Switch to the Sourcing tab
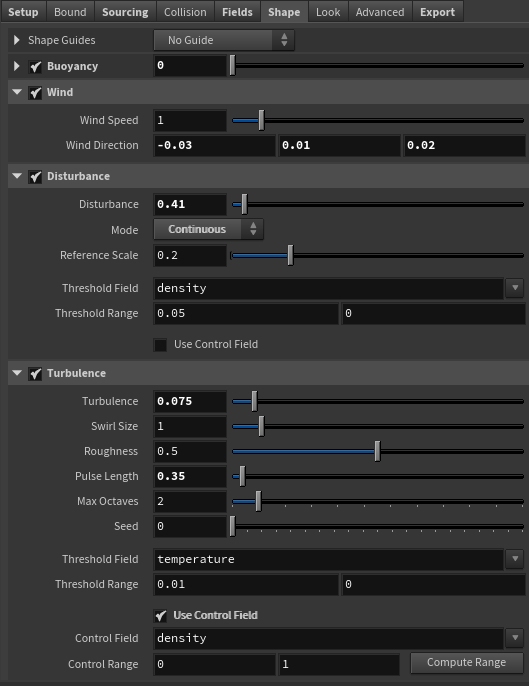529x686 pixels. (125, 12)
